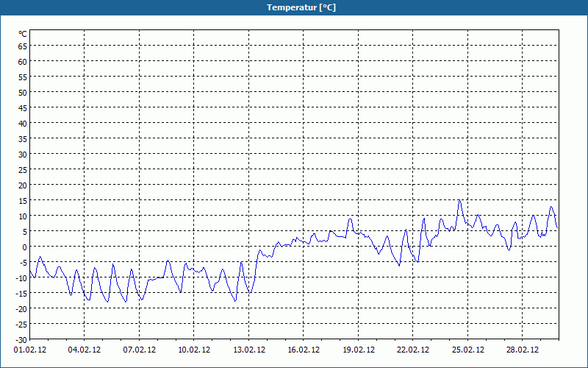Viewport: 588px width, 368px height.
Task: Click the -25 label on the temperature axis
Action: click(x=21, y=325)
